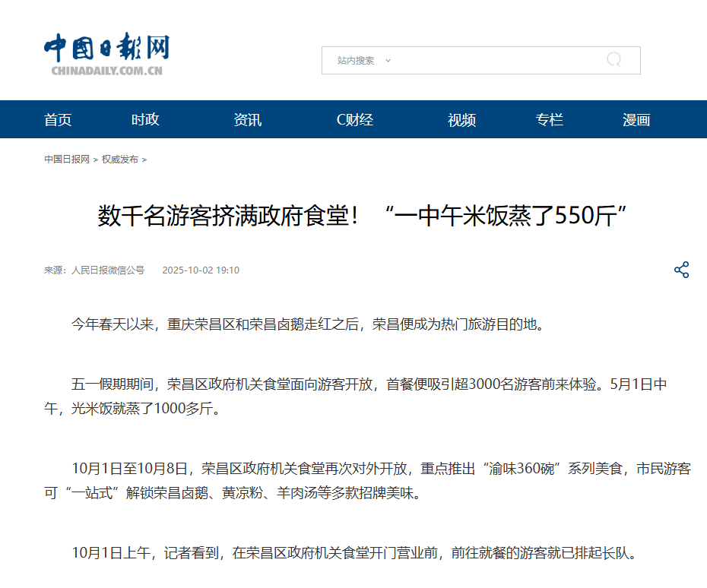
Task: Click the China Daily logo
Action: click(106, 55)
